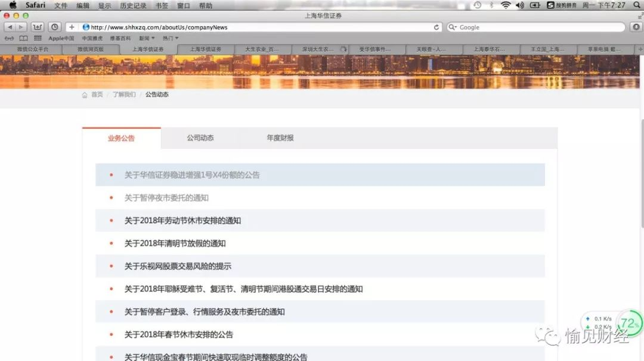Show bookmarks via the open book icon
The height and width of the screenshot is (361, 644).
pos(23,38)
